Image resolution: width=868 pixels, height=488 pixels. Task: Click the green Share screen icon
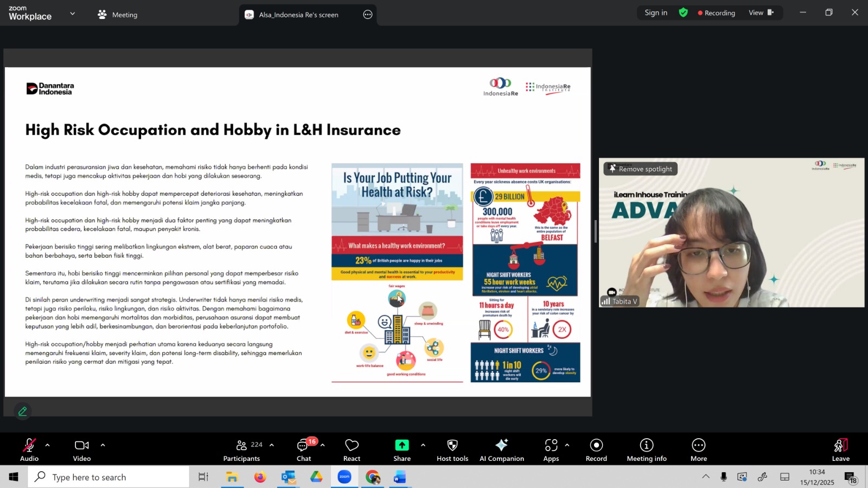coord(402,445)
